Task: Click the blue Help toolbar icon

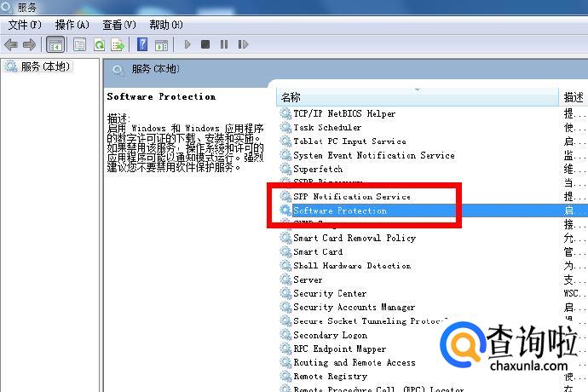Action: pyautogui.click(x=142, y=44)
